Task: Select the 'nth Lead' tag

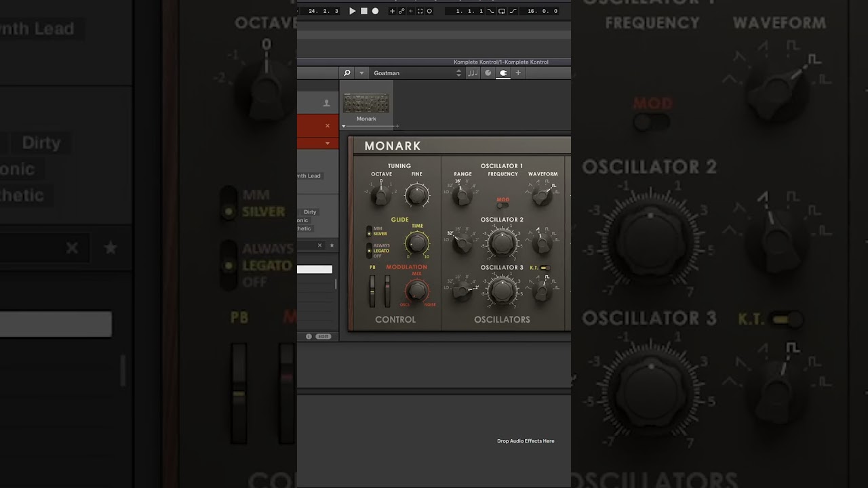Action: coord(309,176)
